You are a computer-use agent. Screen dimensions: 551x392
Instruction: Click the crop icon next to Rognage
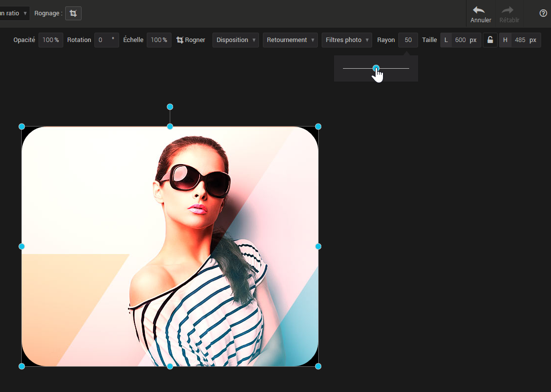coord(73,13)
